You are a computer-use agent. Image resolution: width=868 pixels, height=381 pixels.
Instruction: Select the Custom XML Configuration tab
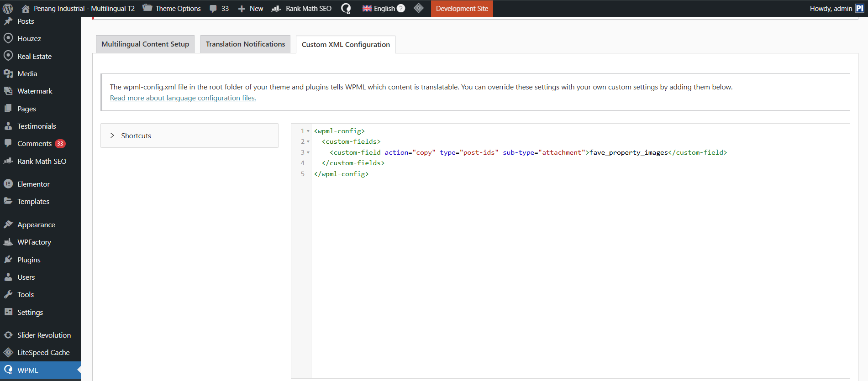(x=346, y=45)
